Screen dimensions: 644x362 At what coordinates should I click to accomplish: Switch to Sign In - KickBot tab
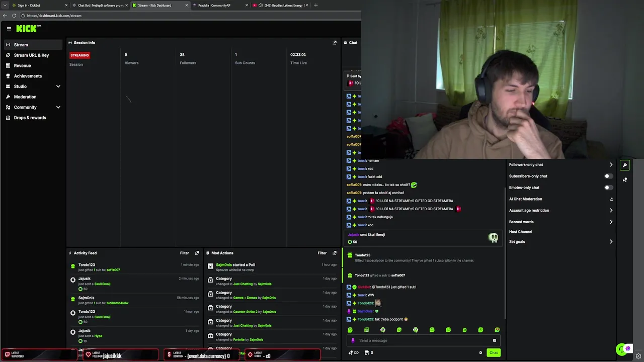(x=39, y=5)
